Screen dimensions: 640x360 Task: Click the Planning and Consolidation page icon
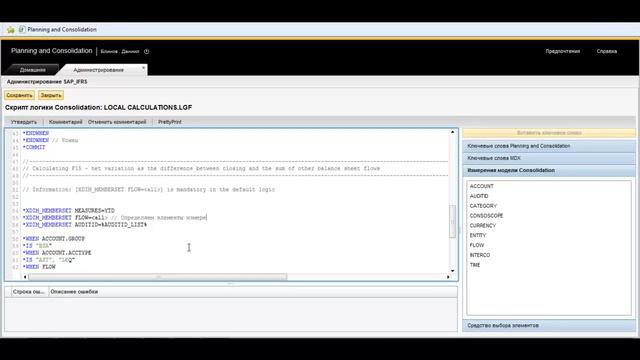click(22, 29)
